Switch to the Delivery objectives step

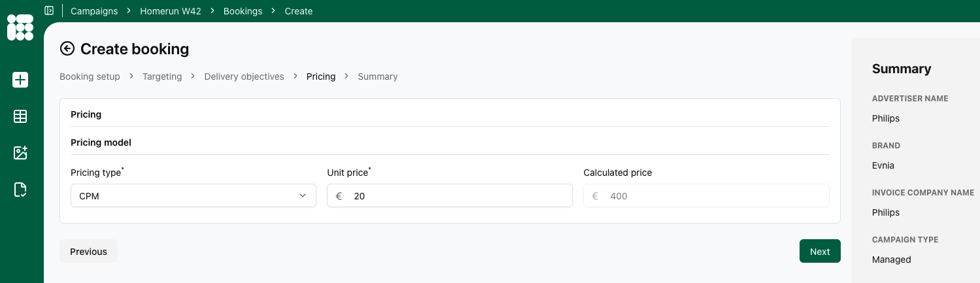click(x=245, y=76)
